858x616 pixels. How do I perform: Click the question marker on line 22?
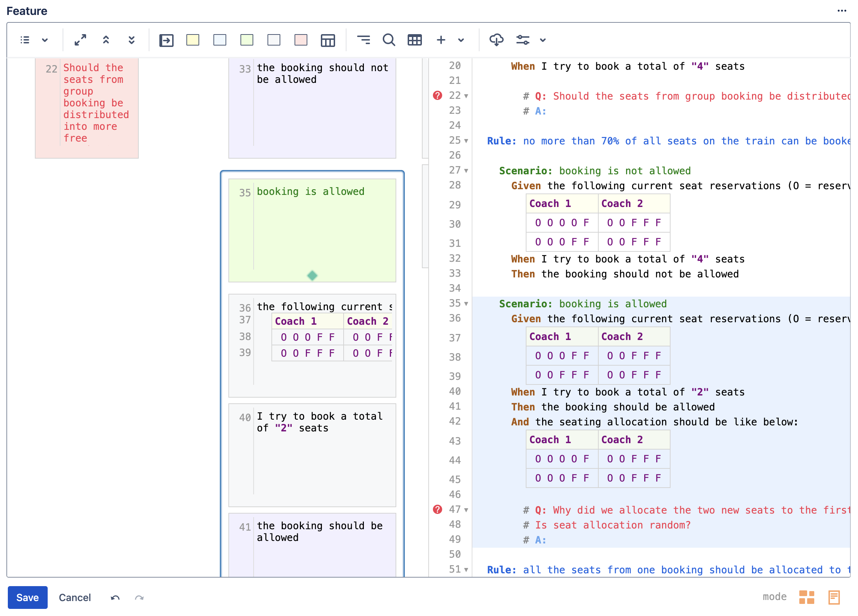tap(437, 95)
